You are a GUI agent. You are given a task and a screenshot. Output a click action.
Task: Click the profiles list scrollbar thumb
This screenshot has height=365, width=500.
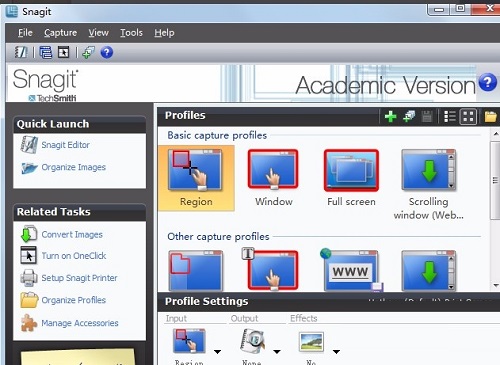click(x=495, y=180)
